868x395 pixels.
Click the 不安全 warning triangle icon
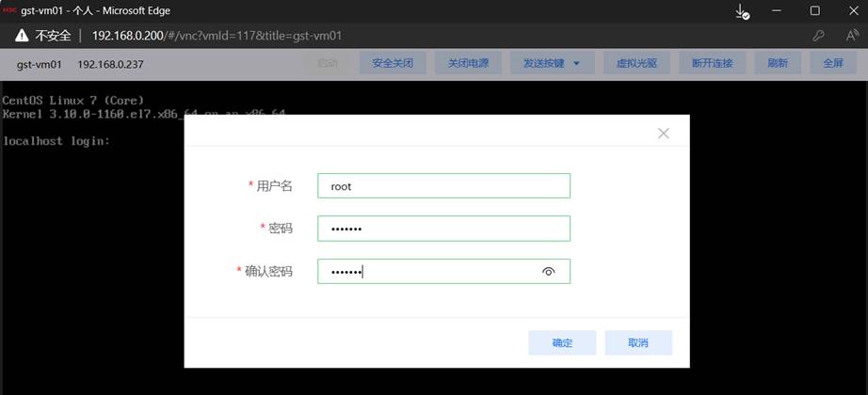[x=21, y=36]
